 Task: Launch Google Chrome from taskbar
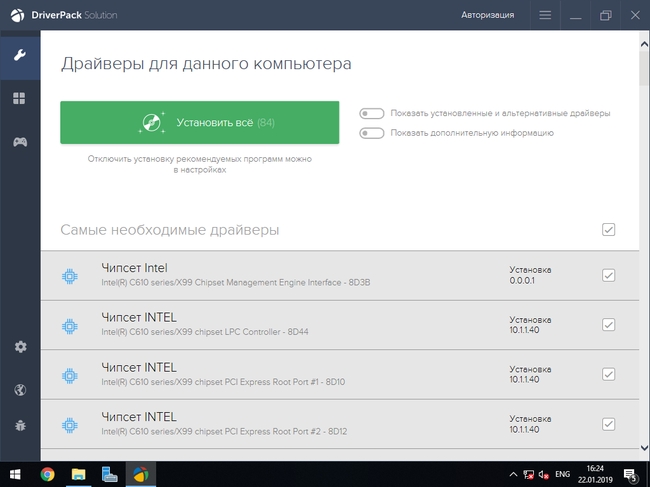click(47, 474)
